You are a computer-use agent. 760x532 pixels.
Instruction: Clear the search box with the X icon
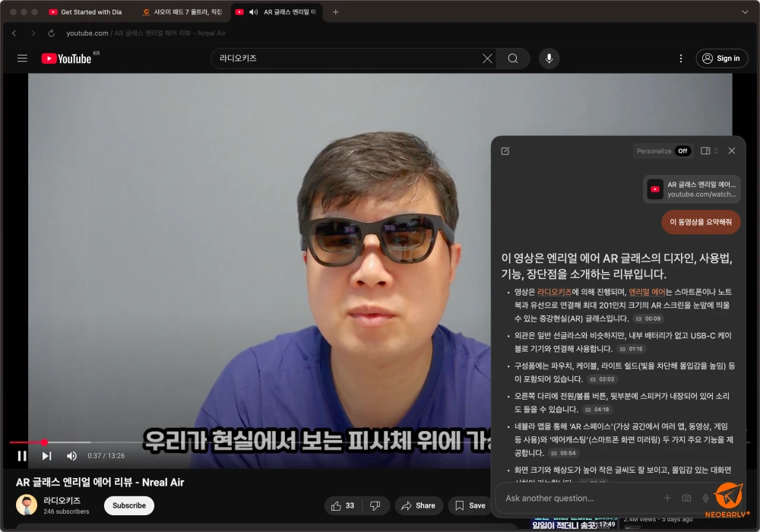tap(487, 59)
